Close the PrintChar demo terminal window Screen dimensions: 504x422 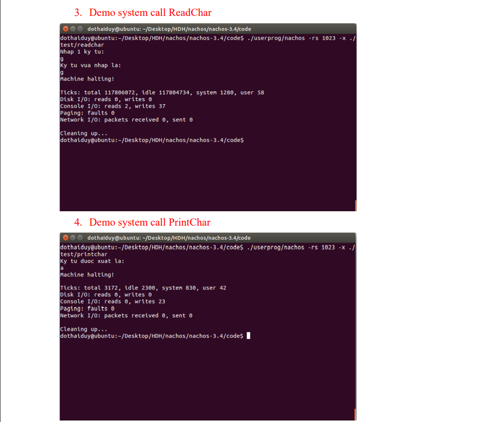coord(65,238)
